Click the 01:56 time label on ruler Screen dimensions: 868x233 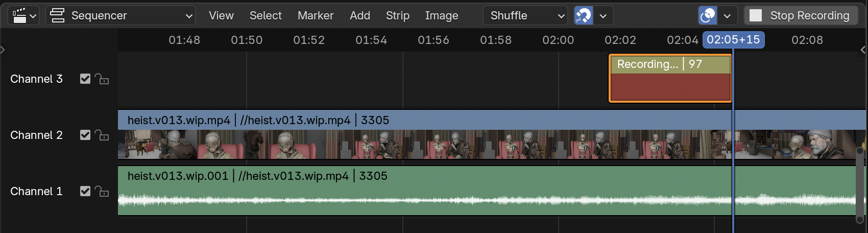(x=433, y=40)
